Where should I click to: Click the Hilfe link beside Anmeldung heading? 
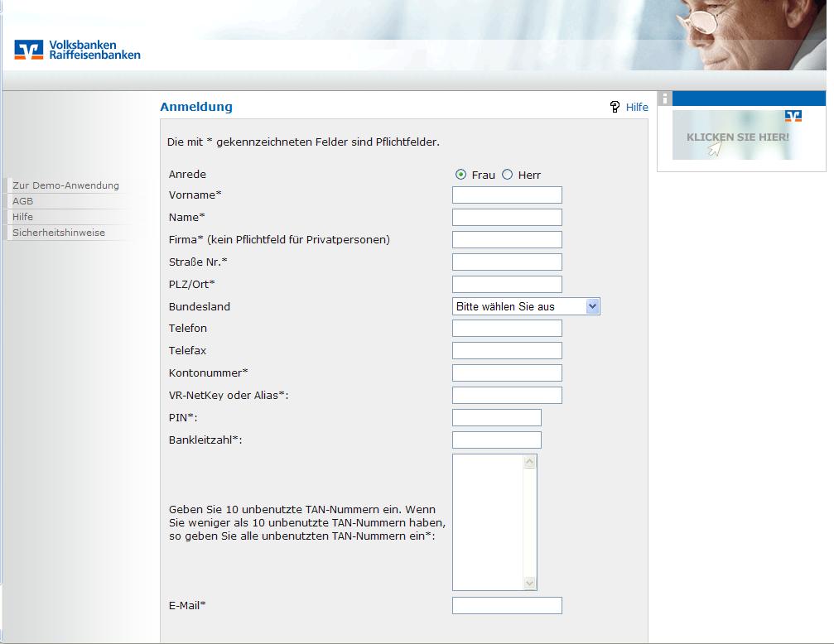[x=637, y=107]
